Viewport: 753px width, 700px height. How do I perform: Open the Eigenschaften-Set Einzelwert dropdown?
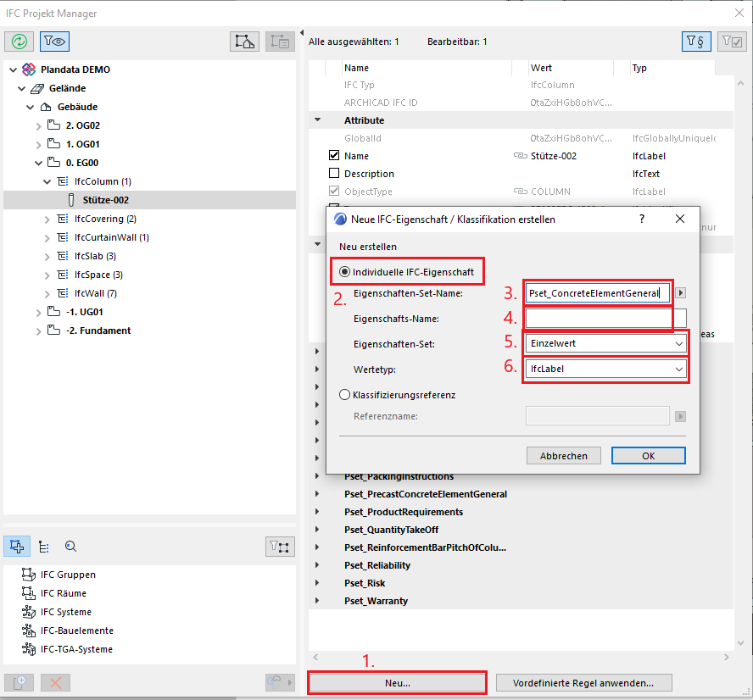click(605, 344)
